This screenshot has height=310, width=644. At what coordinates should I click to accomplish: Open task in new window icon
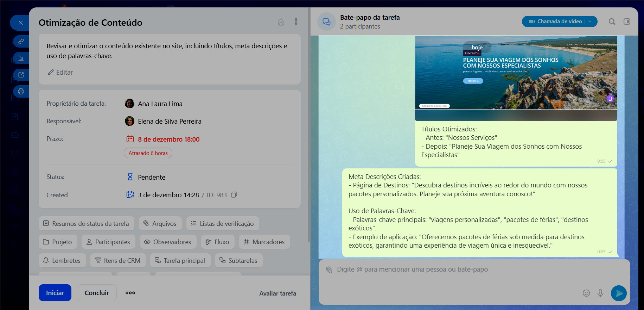click(x=21, y=75)
